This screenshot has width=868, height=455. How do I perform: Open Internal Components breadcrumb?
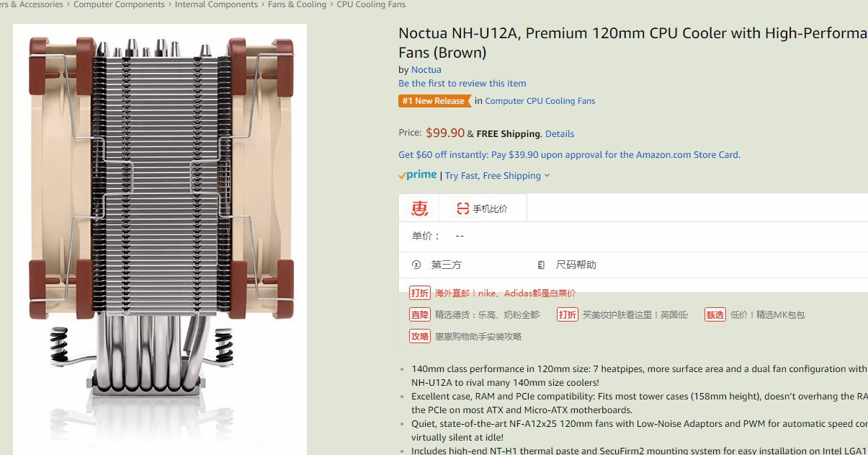pos(216,4)
